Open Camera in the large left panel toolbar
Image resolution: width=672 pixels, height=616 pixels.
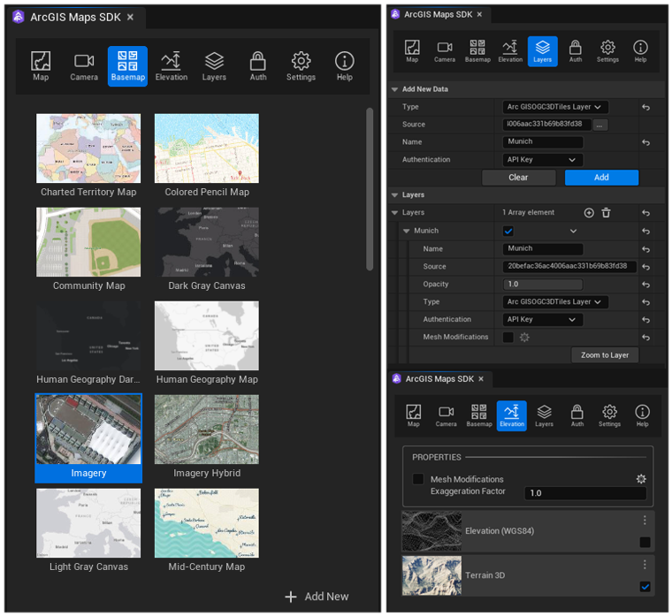(x=84, y=65)
